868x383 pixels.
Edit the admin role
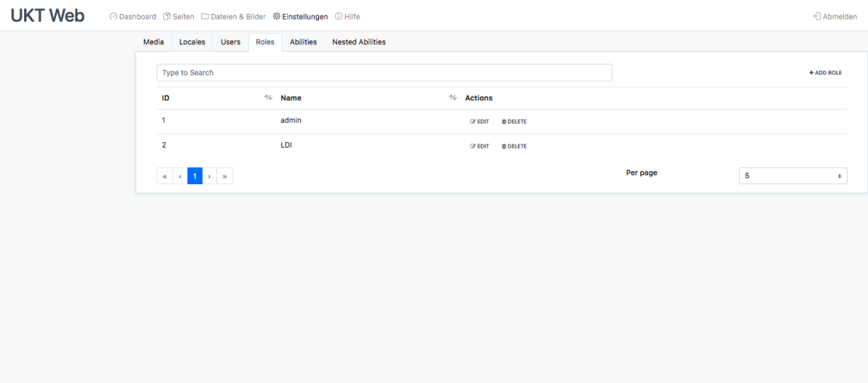[479, 122]
